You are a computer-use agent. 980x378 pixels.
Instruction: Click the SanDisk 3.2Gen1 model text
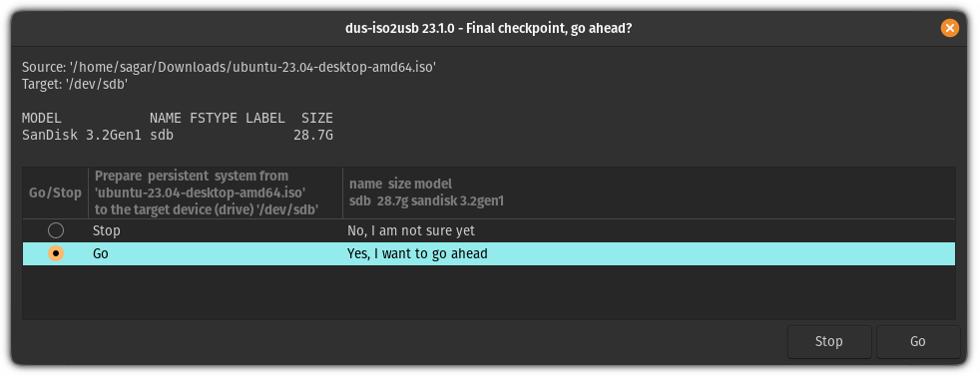pyautogui.click(x=82, y=135)
